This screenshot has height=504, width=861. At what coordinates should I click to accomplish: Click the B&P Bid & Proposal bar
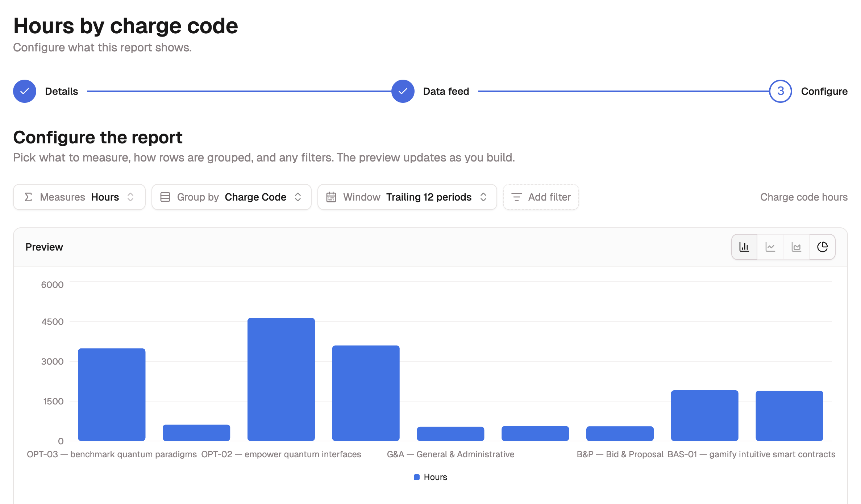[620, 433]
